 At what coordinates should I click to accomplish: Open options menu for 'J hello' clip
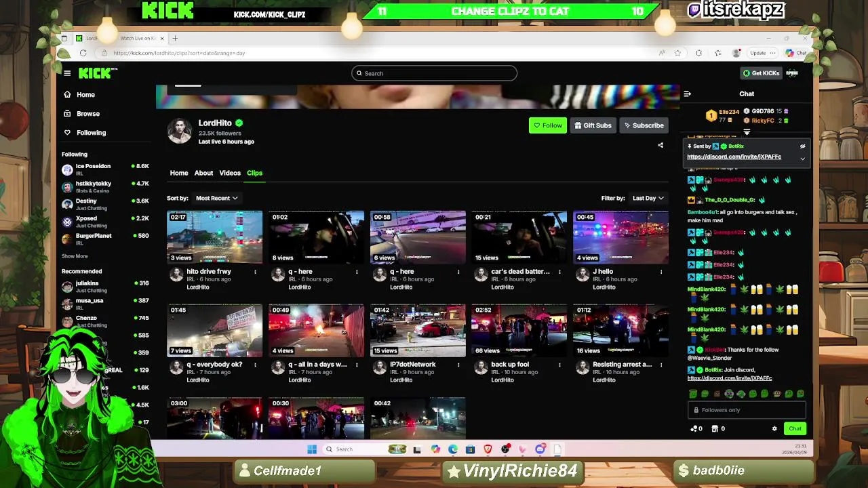click(661, 272)
